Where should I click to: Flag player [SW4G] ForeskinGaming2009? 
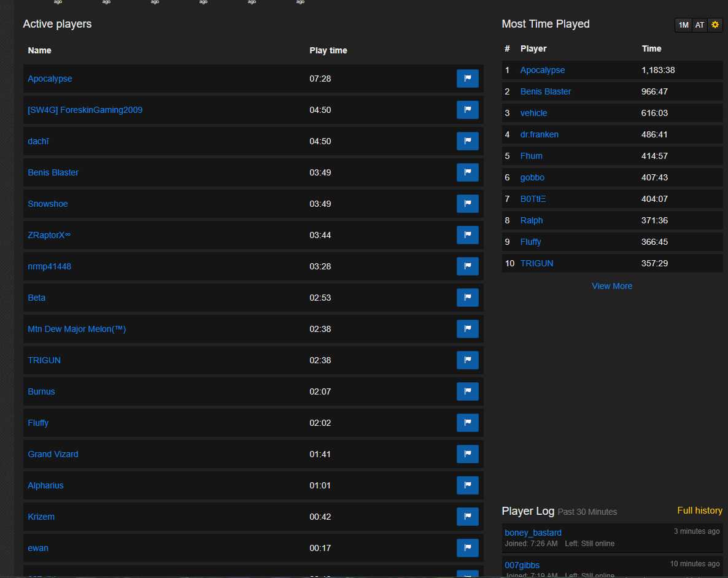click(x=468, y=110)
